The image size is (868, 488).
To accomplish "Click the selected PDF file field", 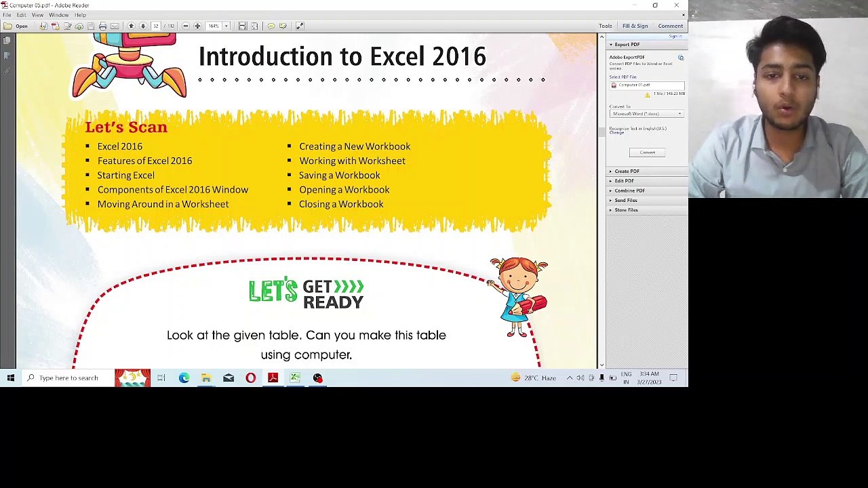I will (647, 85).
